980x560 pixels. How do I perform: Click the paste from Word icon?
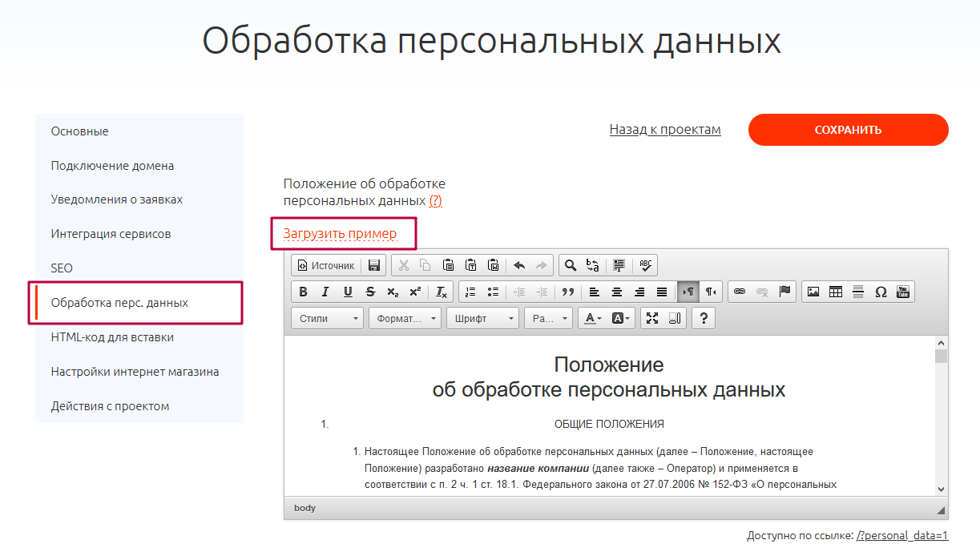coord(494,265)
